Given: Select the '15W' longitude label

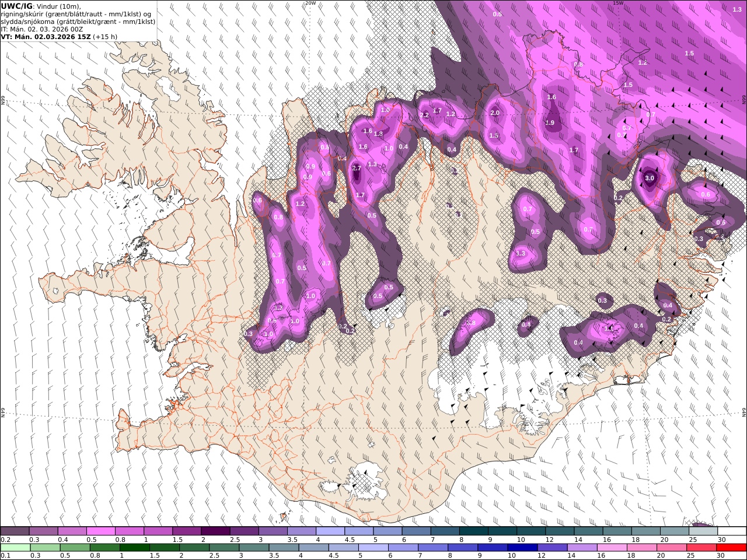Looking at the screenshot, I should 617,3.
